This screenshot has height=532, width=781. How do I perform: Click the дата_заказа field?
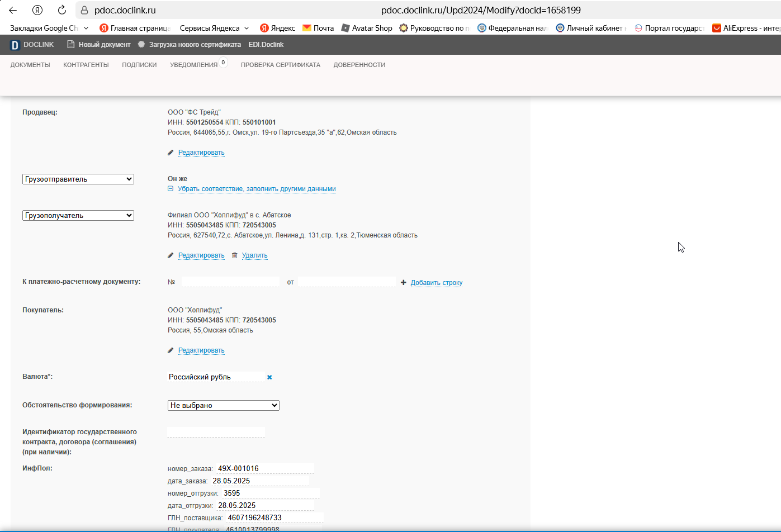pos(260,481)
